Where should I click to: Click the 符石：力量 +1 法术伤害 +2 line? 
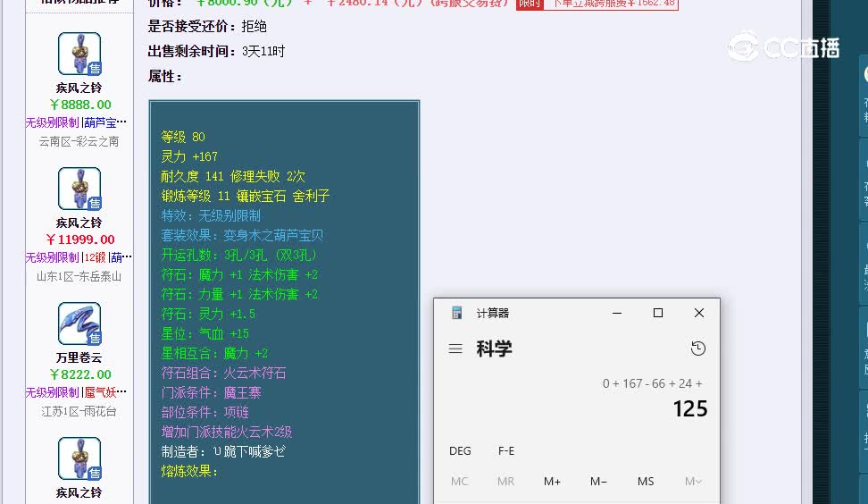[x=239, y=294]
